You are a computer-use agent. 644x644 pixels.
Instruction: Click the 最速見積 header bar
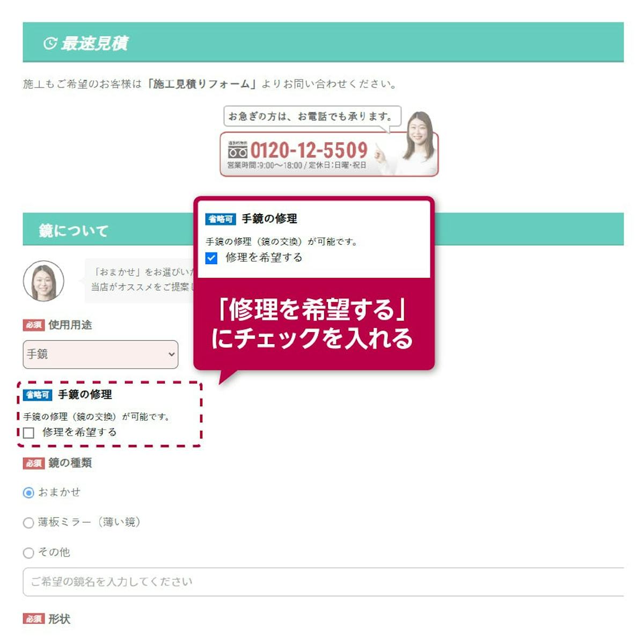(323, 42)
